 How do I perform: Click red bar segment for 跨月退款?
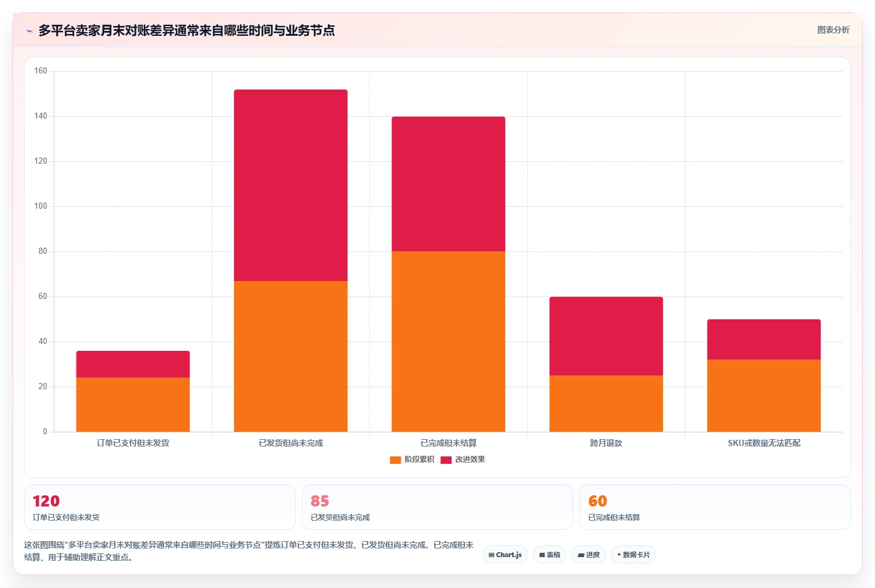point(606,336)
